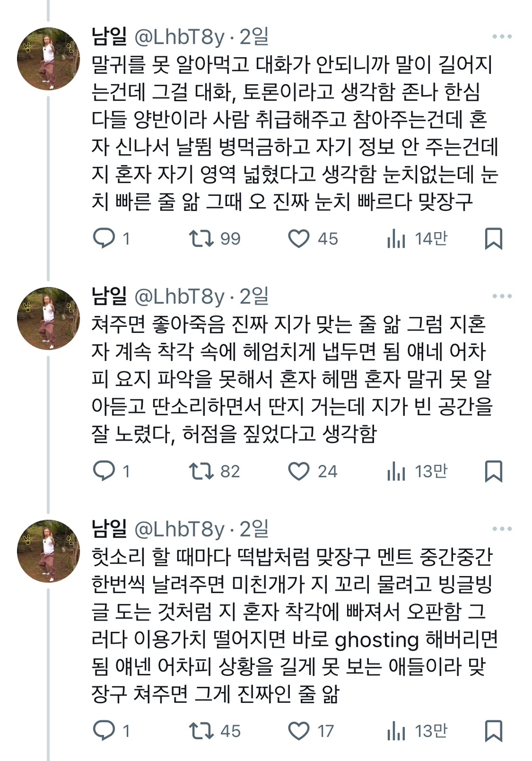This screenshot has height=761, width=532.
Task: Open the first tweet's profile picture
Action: [x=48, y=59]
